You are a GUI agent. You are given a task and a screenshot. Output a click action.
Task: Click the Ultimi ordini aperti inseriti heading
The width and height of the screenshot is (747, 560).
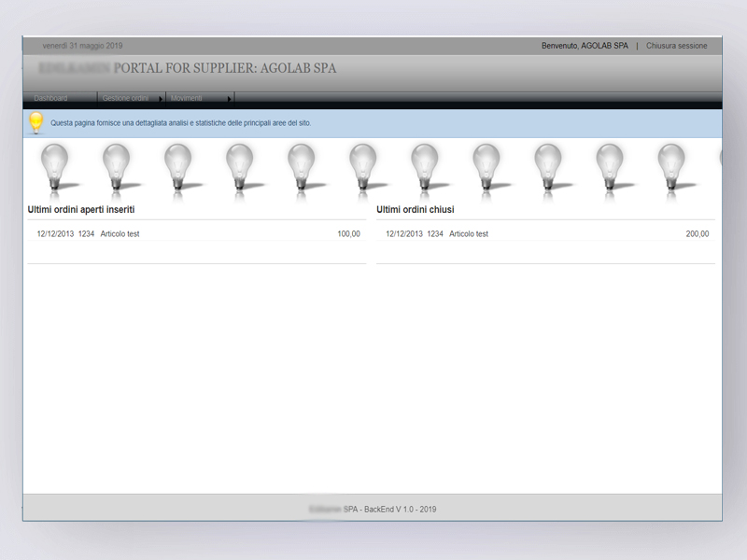coord(81,209)
